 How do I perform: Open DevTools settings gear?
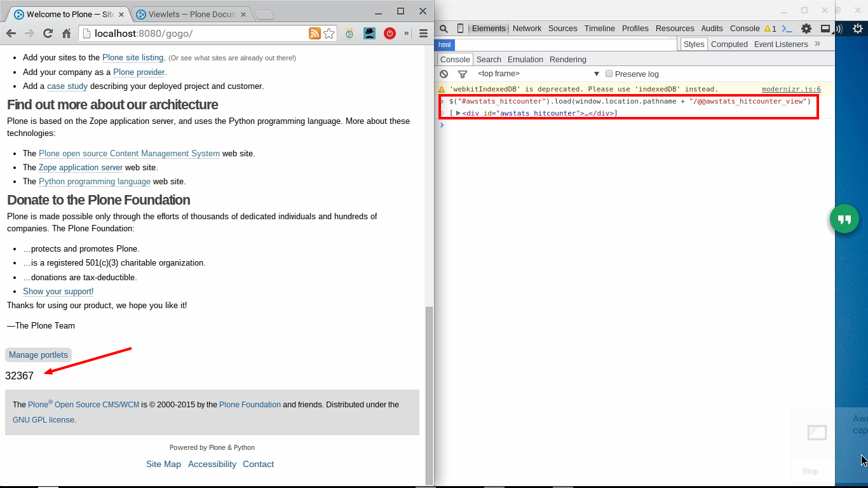point(806,29)
